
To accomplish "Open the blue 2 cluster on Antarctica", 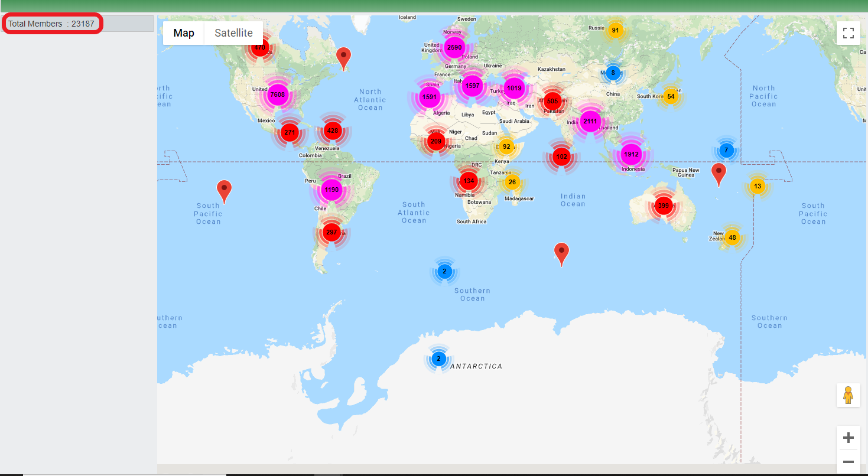I will (x=438, y=358).
